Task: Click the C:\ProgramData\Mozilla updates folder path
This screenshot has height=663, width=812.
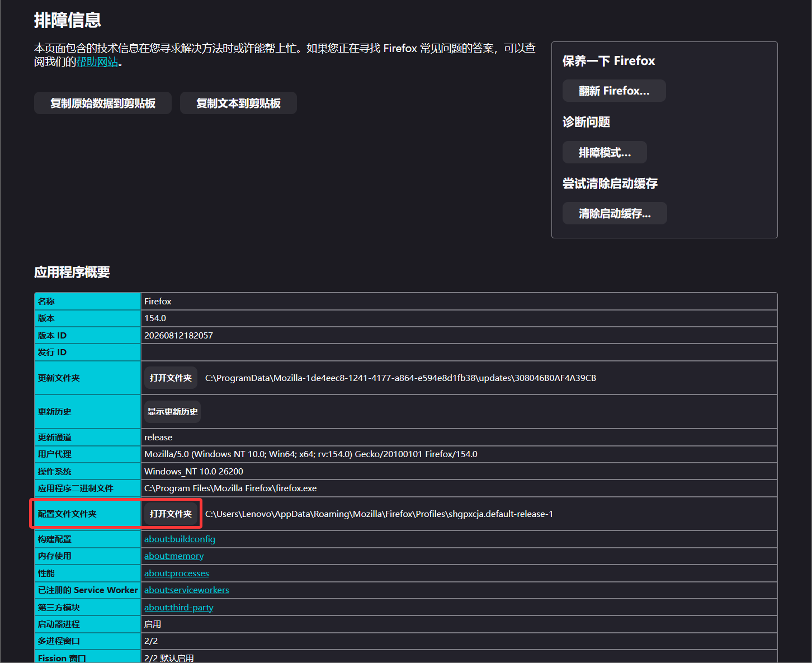Action: pyautogui.click(x=400, y=378)
